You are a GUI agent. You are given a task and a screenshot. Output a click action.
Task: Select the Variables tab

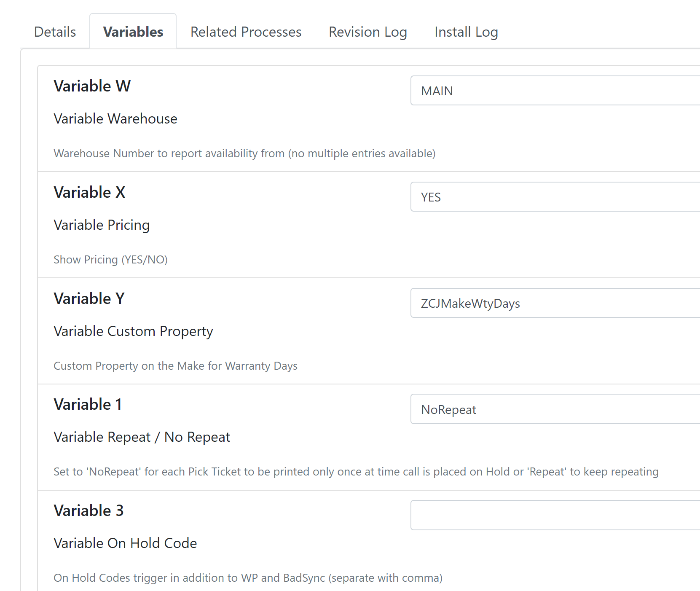133,32
